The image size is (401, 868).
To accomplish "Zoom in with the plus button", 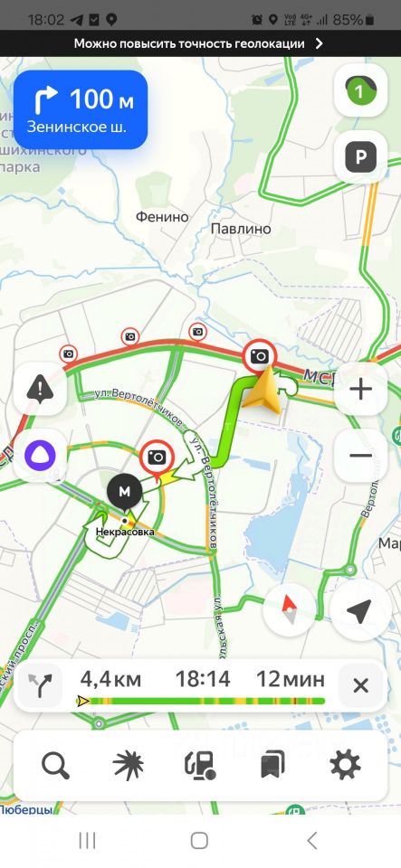I will pos(360,390).
